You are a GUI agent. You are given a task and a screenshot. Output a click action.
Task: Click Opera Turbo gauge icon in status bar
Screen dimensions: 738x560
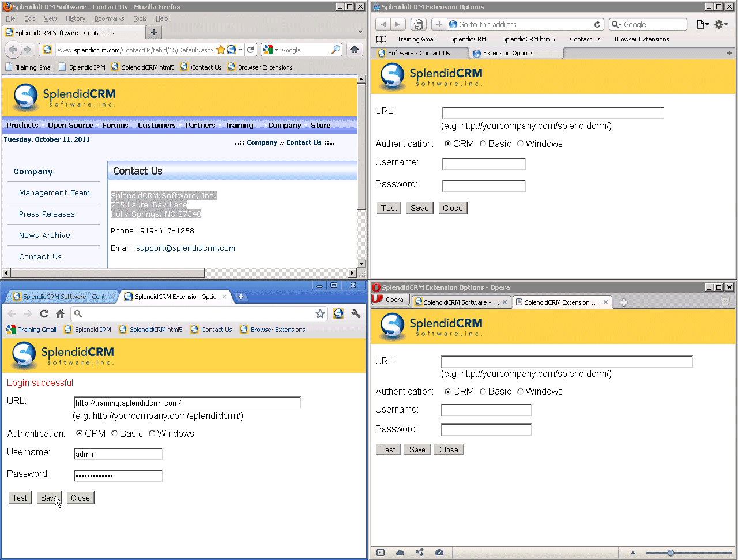[439, 553]
